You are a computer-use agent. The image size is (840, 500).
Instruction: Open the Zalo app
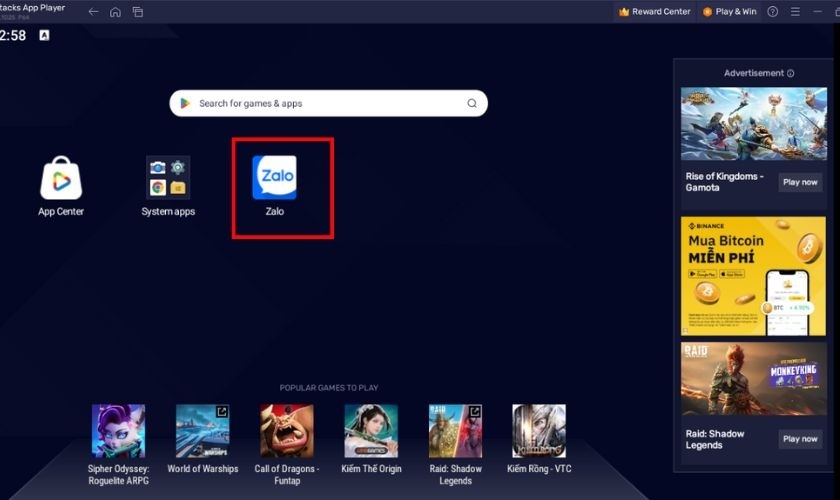(x=274, y=178)
